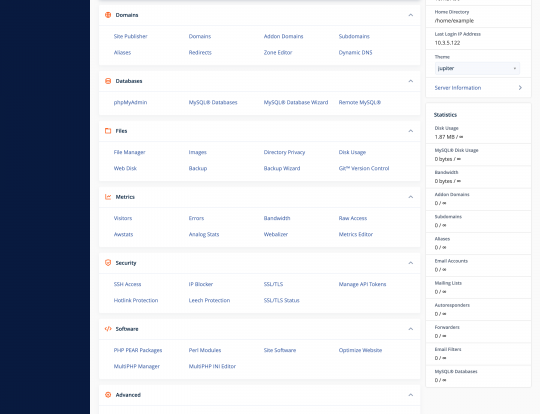The width and height of the screenshot is (540, 414).
Task: Open File Manager link
Action: 129,152
